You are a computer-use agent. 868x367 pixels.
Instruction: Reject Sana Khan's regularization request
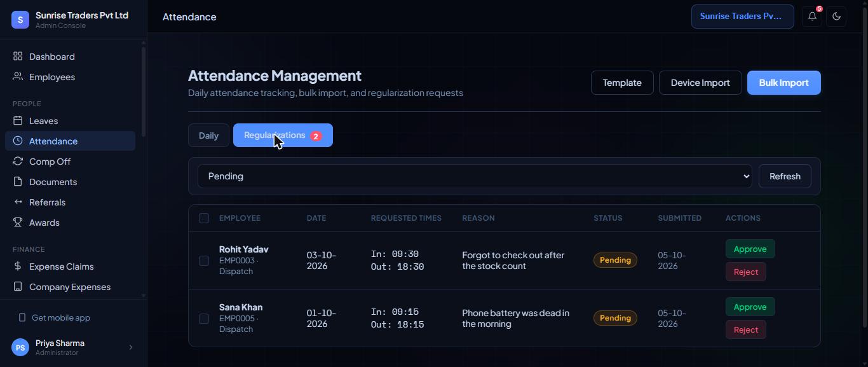pyautogui.click(x=745, y=330)
